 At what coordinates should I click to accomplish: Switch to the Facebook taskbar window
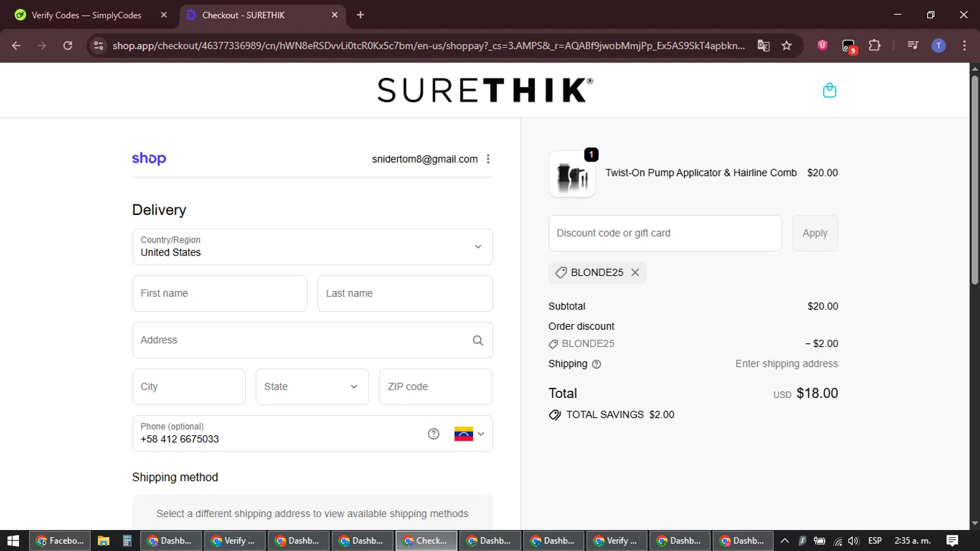coord(60,541)
